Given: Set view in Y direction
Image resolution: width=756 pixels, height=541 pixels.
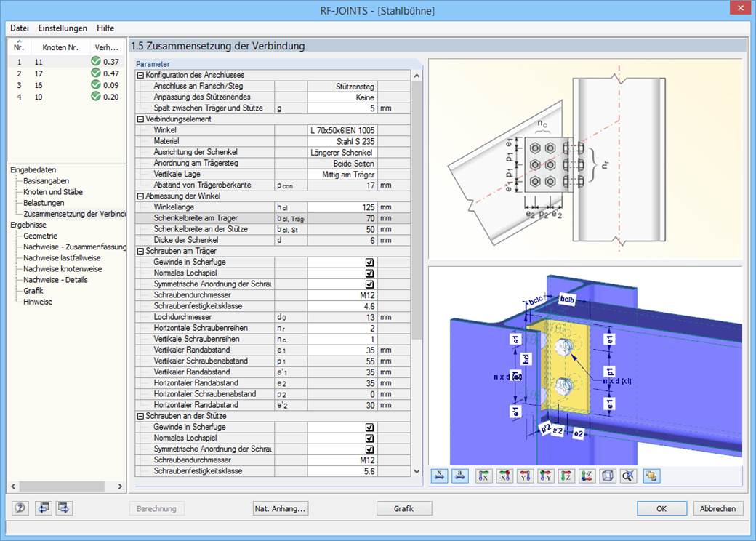Looking at the screenshot, I should coord(525,476).
